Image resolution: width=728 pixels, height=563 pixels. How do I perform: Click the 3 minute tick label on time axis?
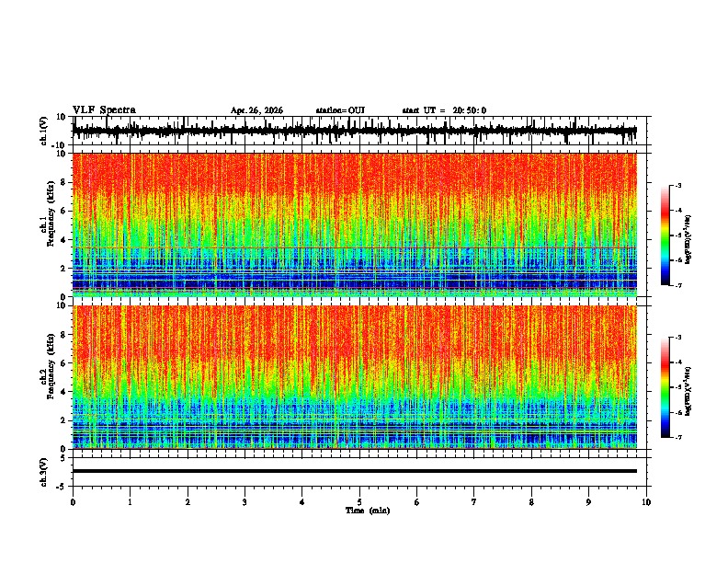point(245,502)
